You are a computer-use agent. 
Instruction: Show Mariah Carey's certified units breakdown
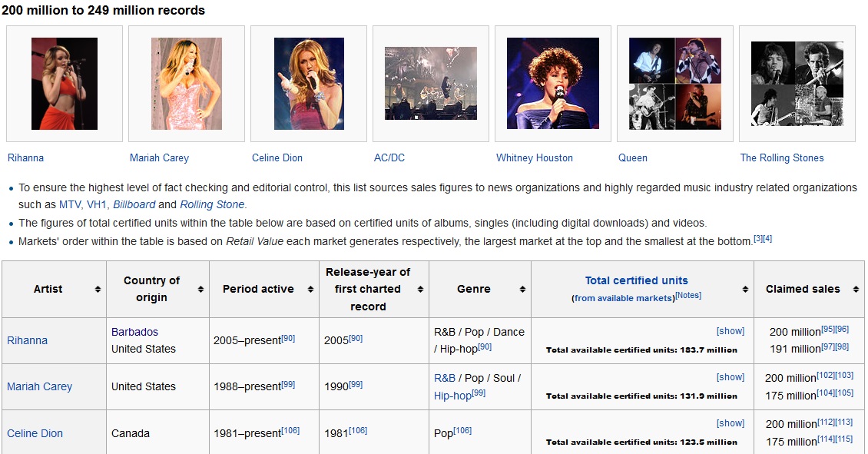click(730, 377)
